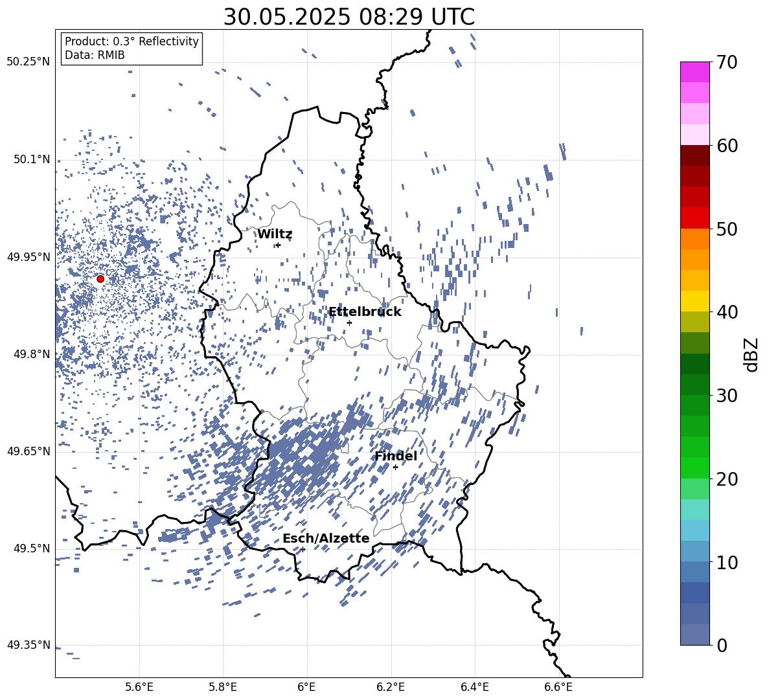Viewport: 767px width, 700px height.
Task: Click the title 30.05.2025 08:29 UTC
Action: point(349,17)
